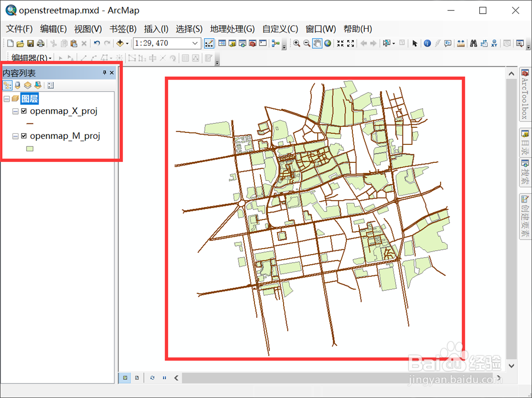Image resolution: width=532 pixels, height=398 pixels.
Task: Open the 搜索 search side tab
Action: tap(525, 173)
